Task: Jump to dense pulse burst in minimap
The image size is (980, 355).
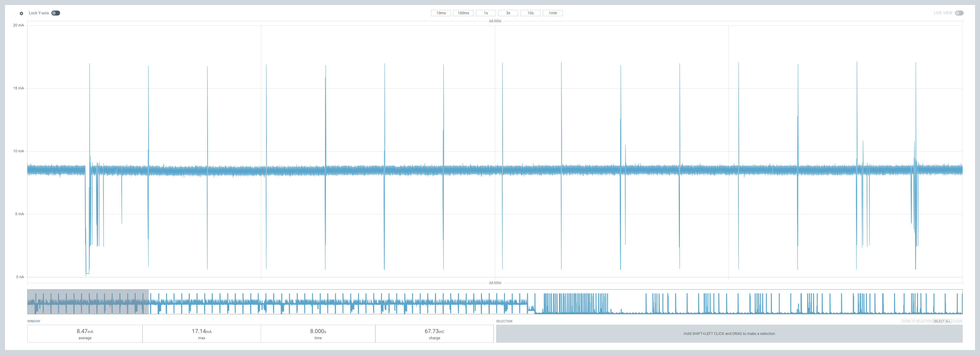Action: pos(575,303)
